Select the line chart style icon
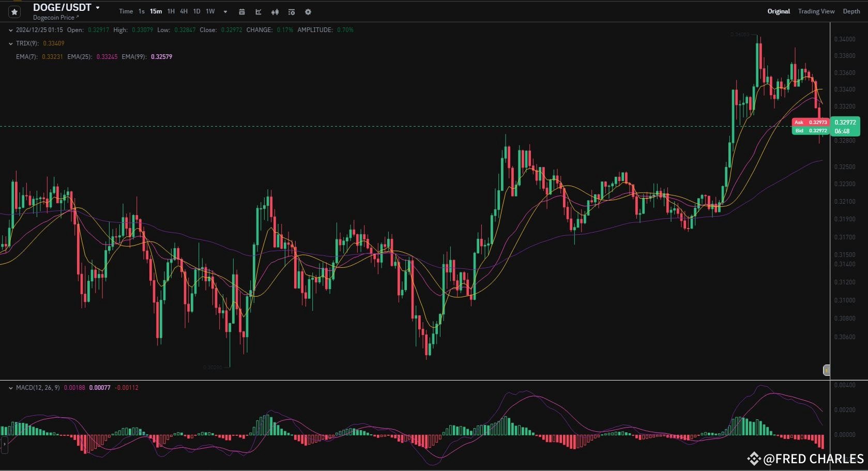This screenshot has width=868, height=471. pyautogui.click(x=258, y=11)
